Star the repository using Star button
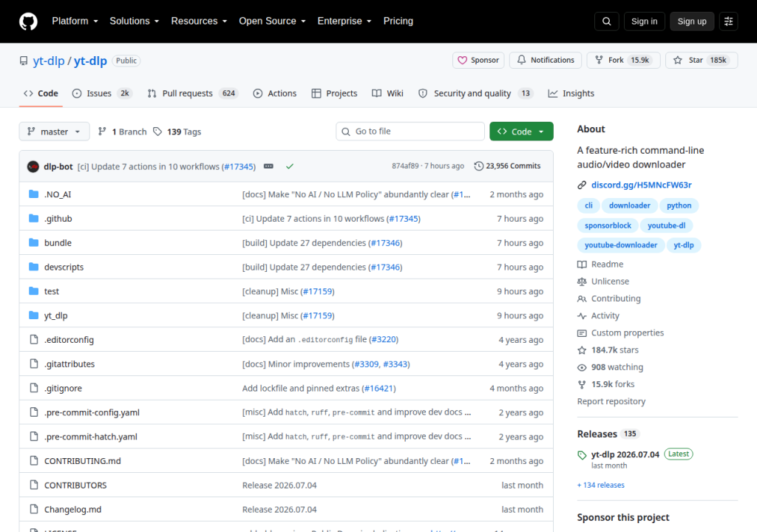The image size is (757, 532). [702, 60]
